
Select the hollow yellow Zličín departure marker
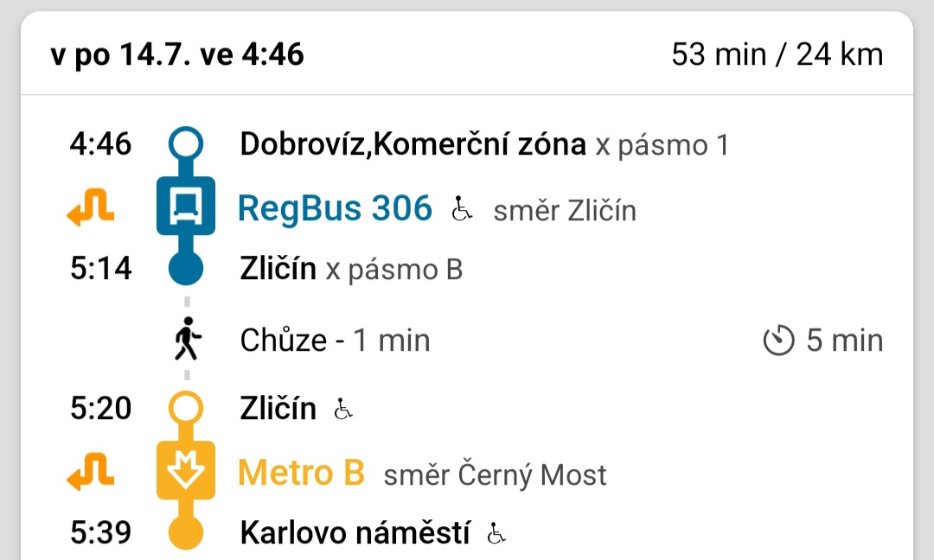[x=186, y=408]
